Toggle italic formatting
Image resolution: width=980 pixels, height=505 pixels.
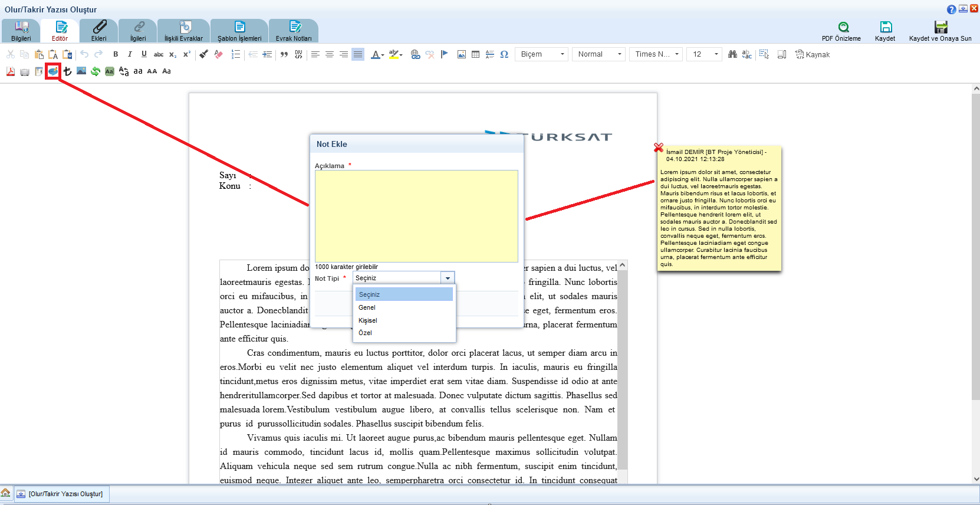(130, 54)
